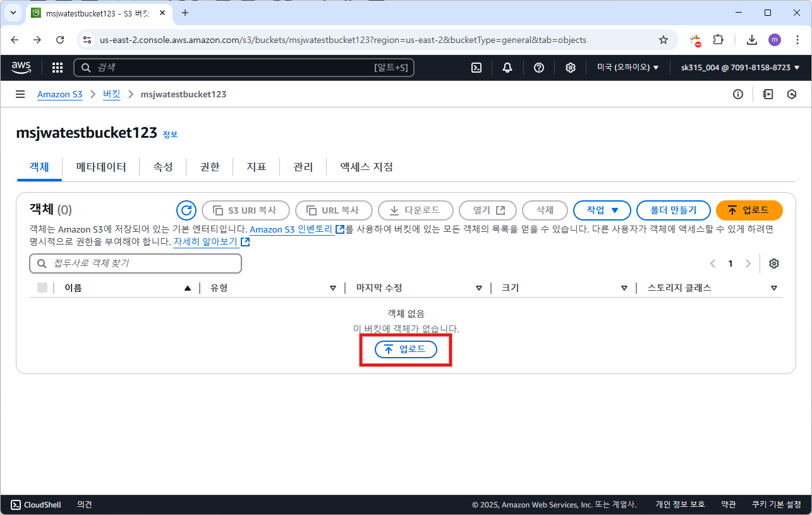Viewport: 812px width, 515px height.
Task: Open the AWS services grid menu
Action: point(58,68)
